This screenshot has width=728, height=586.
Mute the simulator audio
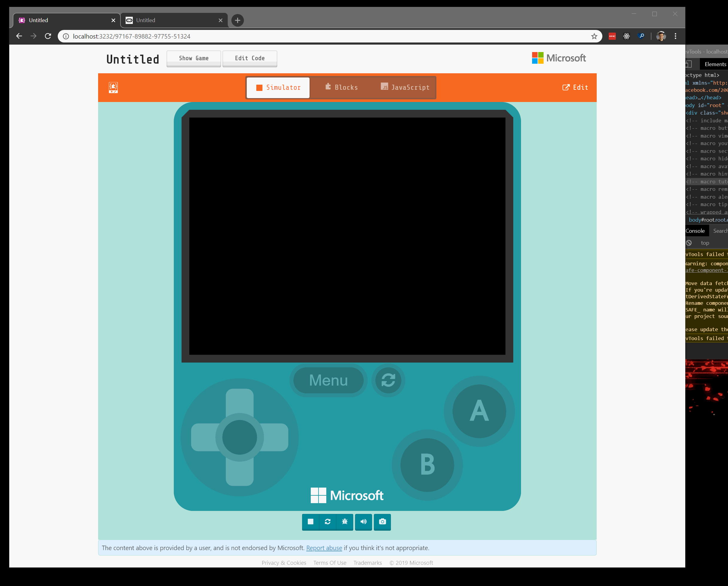[363, 521]
